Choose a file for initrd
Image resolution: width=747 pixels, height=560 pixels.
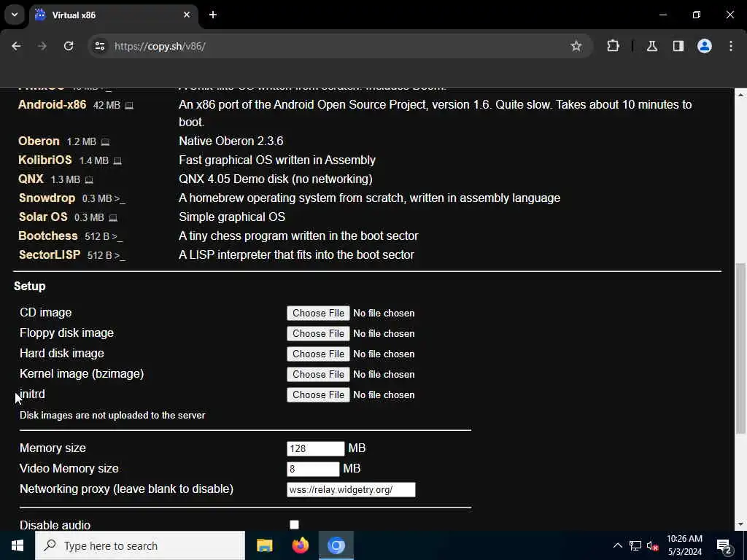318,394
